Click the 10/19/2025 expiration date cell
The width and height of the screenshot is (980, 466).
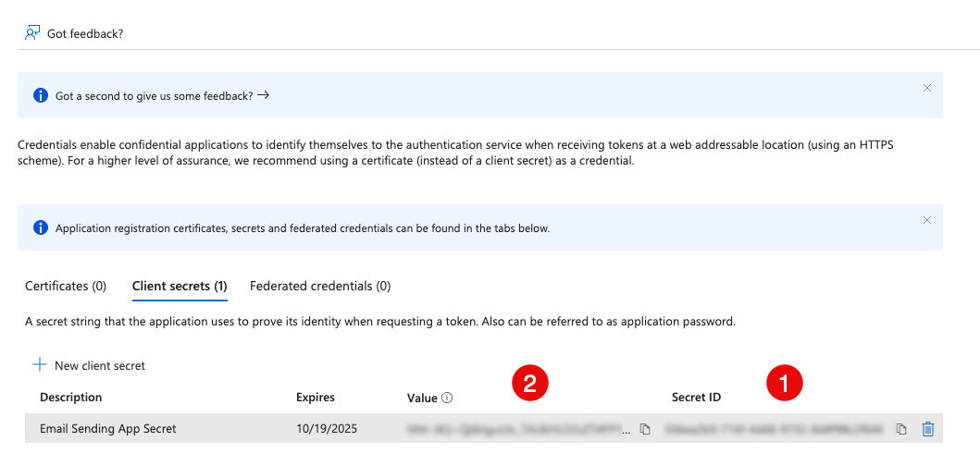pos(326,429)
